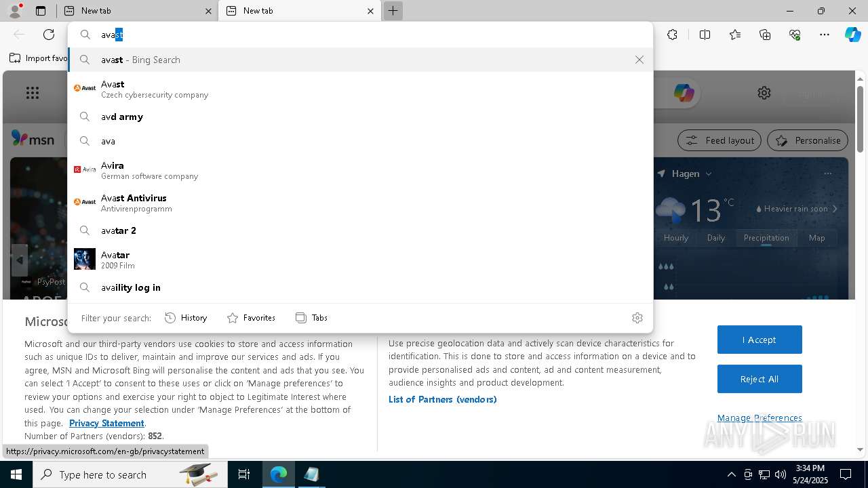Show hidden tray icons chevron
Viewport: 868px width, 488px height.
click(x=731, y=474)
